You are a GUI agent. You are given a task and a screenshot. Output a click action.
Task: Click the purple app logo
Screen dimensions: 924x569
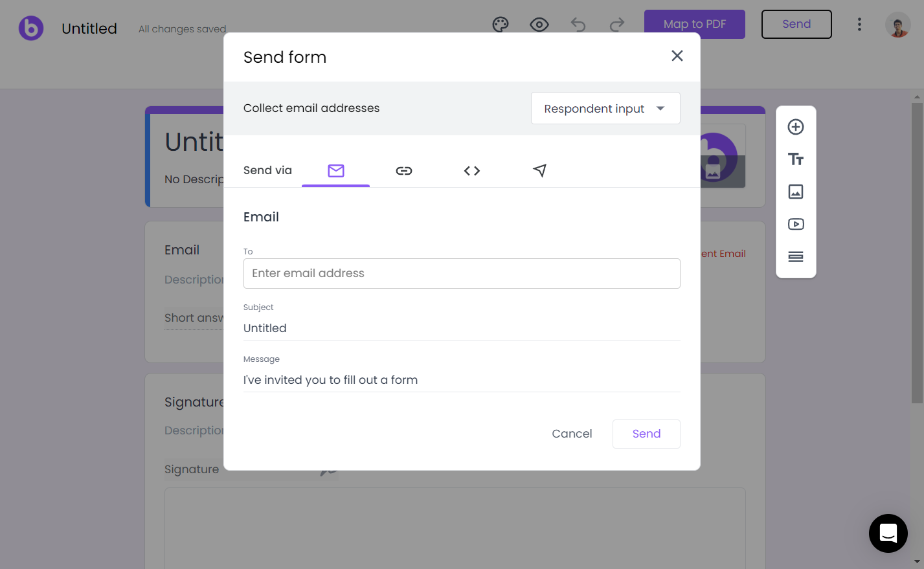(x=31, y=28)
